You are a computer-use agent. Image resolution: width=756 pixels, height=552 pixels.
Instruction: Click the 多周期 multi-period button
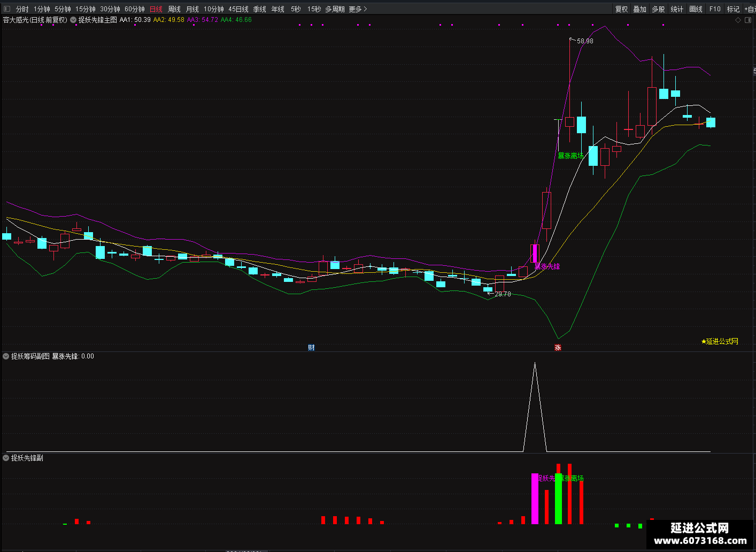[335, 9]
